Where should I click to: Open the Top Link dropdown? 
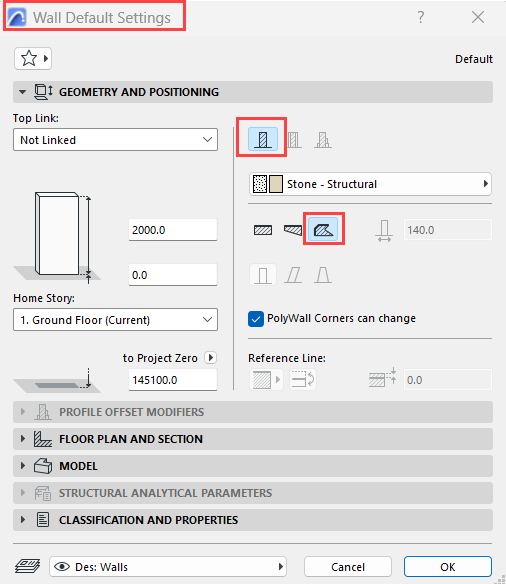[115, 140]
